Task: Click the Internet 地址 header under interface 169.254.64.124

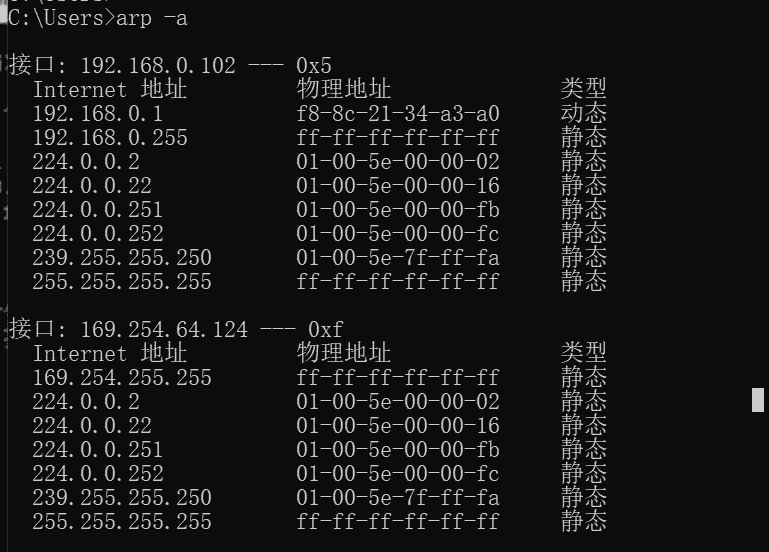Action: (109, 353)
